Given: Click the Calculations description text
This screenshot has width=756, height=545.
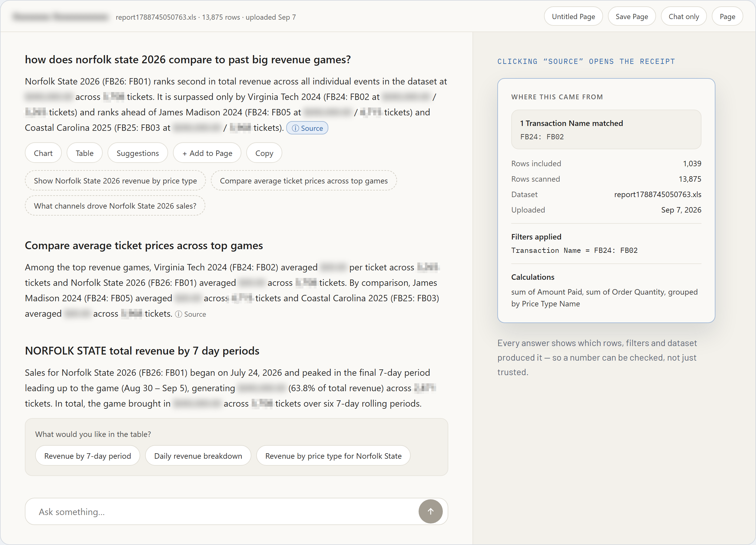Looking at the screenshot, I should pyautogui.click(x=604, y=298).
